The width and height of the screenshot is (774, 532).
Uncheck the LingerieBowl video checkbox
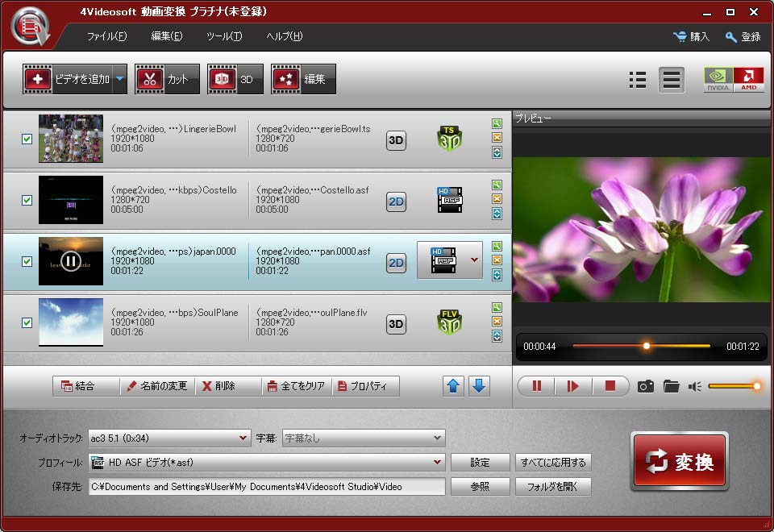[x=27, y=139]
